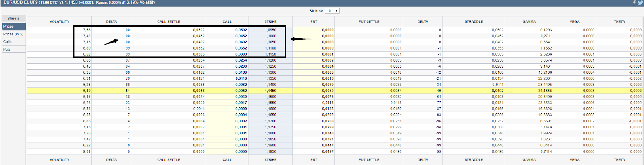Click gamma value 22,2881

545,78
